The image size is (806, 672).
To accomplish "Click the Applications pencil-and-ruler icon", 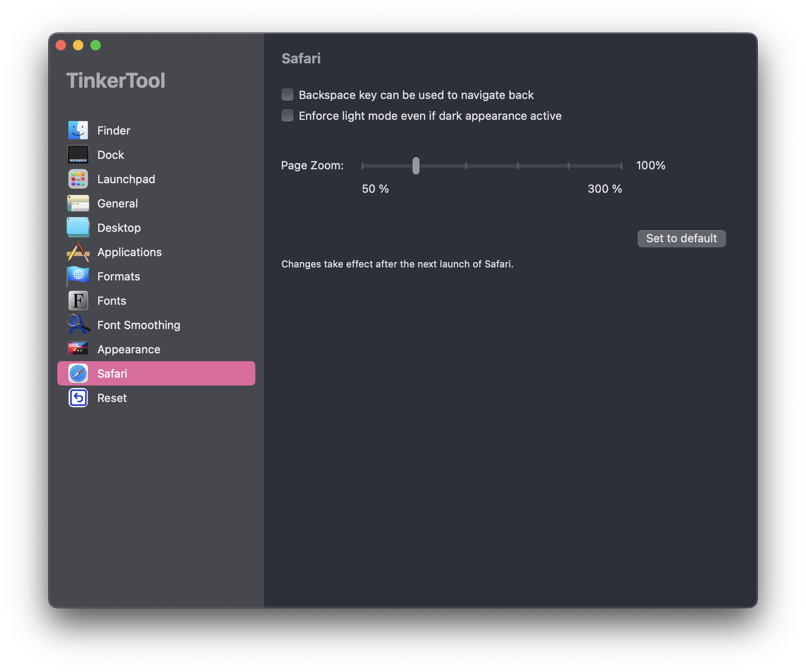I will click(x=78, y=252).
